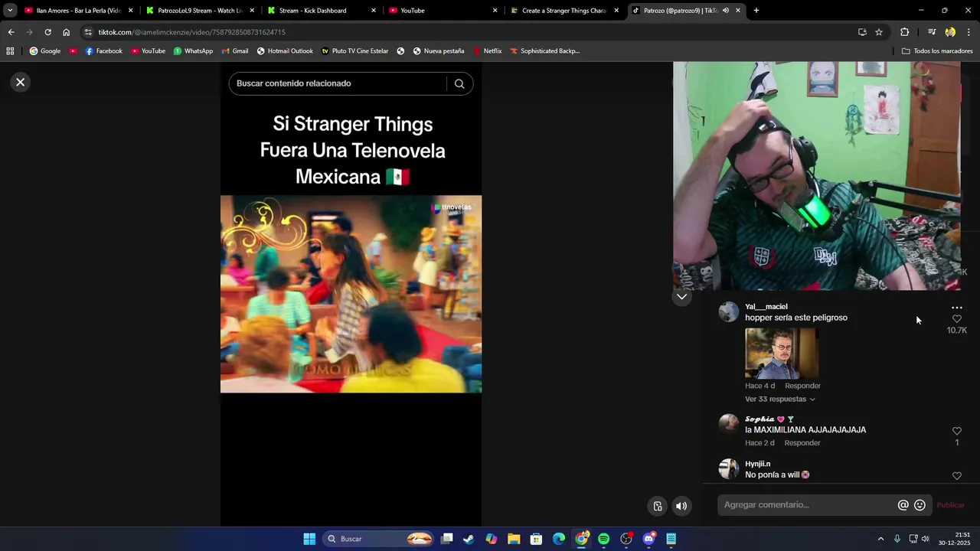Focus the 'Buscar contenido relacionado' search field
The height and width of the screenshot is (551, 980).
pyautogui.click(x=337, y=83)
